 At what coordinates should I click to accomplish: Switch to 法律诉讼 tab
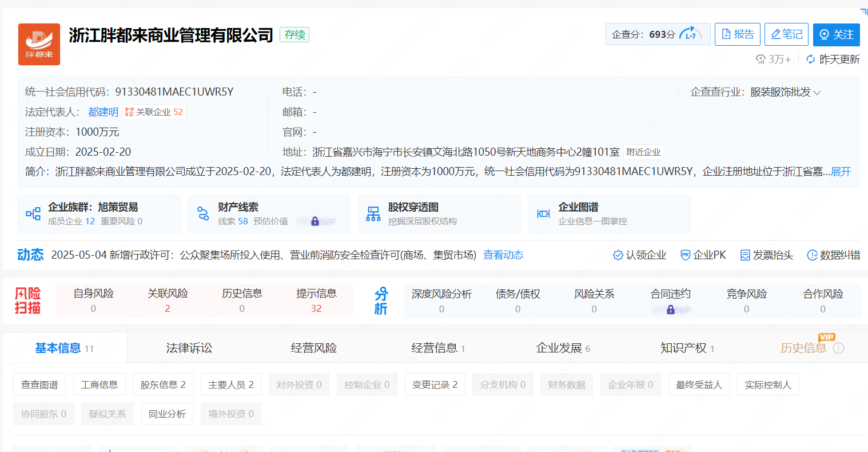tap(189, 348)
